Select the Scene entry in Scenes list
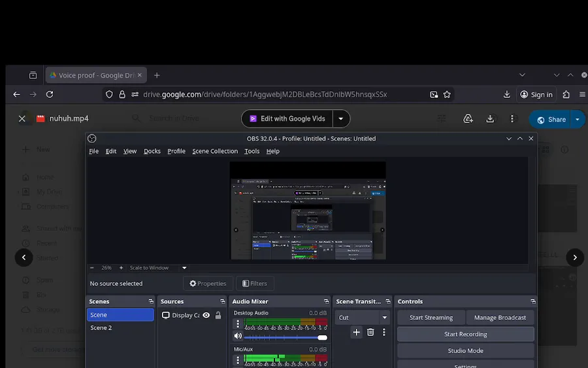 click(120, 315)
